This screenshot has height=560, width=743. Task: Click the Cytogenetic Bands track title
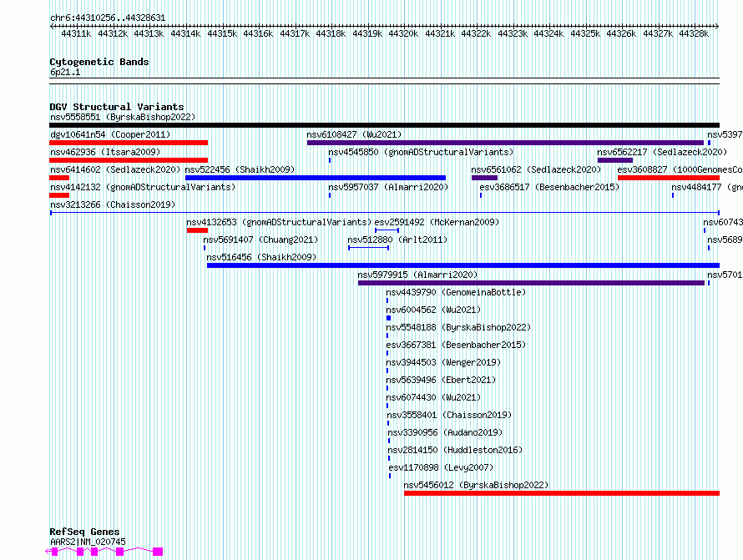click(x=99, y=62)
